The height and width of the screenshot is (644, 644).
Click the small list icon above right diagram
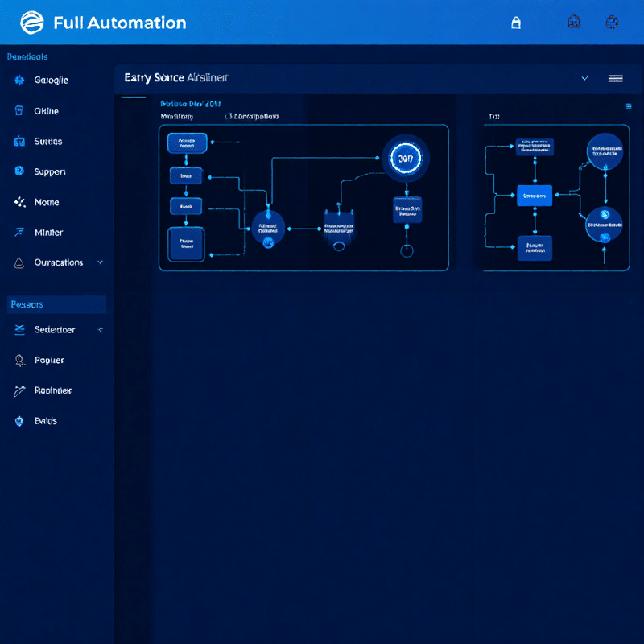628,106
